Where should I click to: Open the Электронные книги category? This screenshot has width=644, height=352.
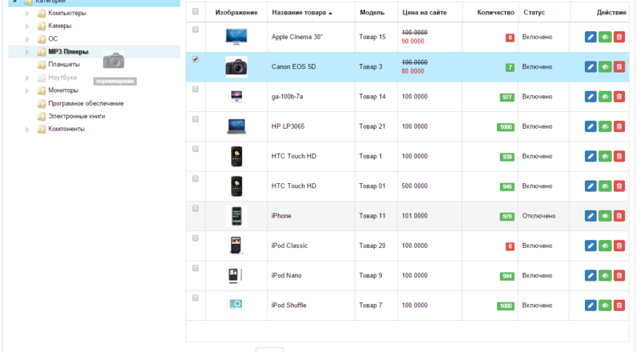click(x=76, y=116)
